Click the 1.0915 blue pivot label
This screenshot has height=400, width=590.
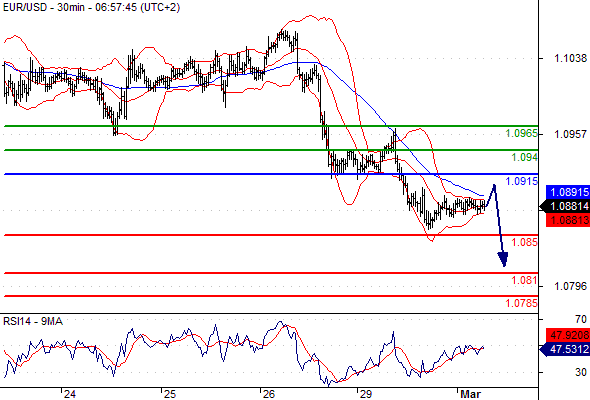pyautogui.click(x=521, y=181)
